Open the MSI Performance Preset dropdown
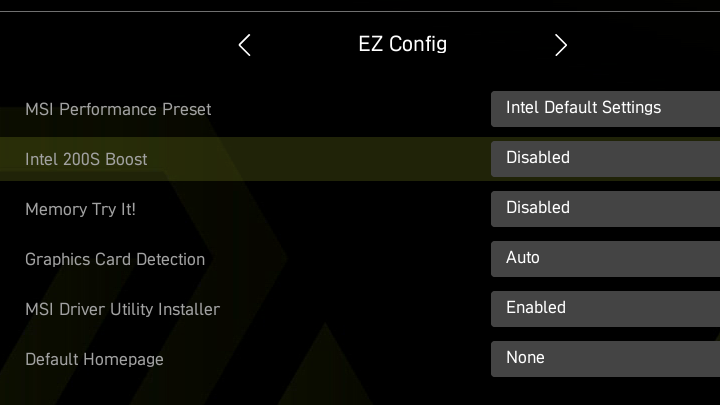The width and height of the screenshot is (720, 405). click(x=605, y=109)
